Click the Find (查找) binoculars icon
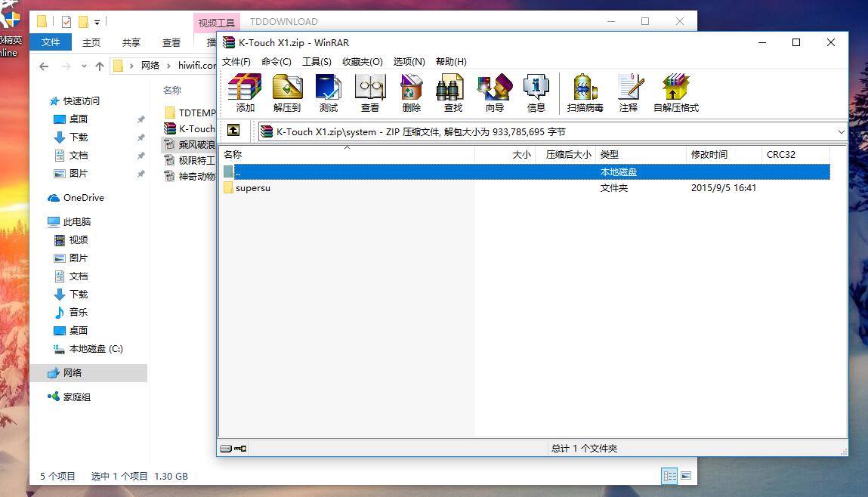This screenshot has height=497, width=868. 453,93
